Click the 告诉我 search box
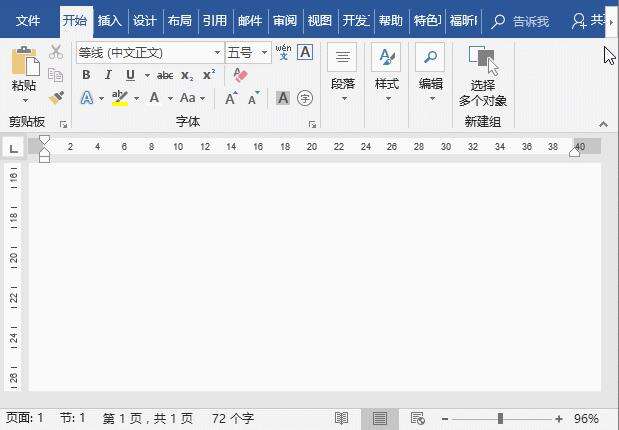The width and height of the screenshot is (619, 430). click(x=520, y=21)
